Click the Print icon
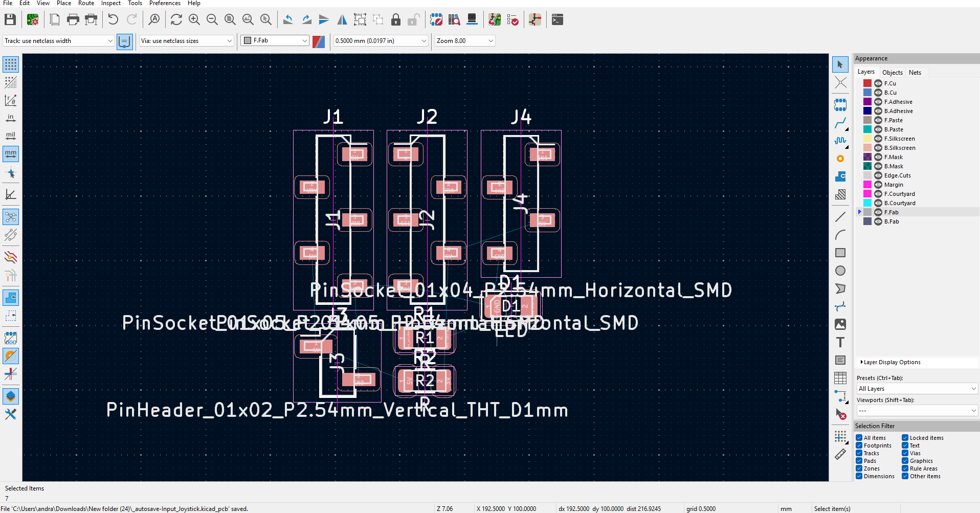 pyautogui.click(x=73, y=19)
